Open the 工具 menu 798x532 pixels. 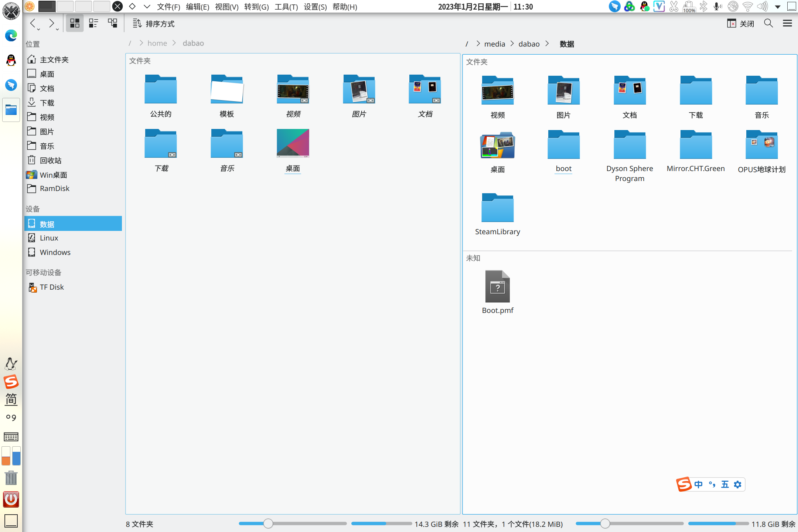coord(286,7)
